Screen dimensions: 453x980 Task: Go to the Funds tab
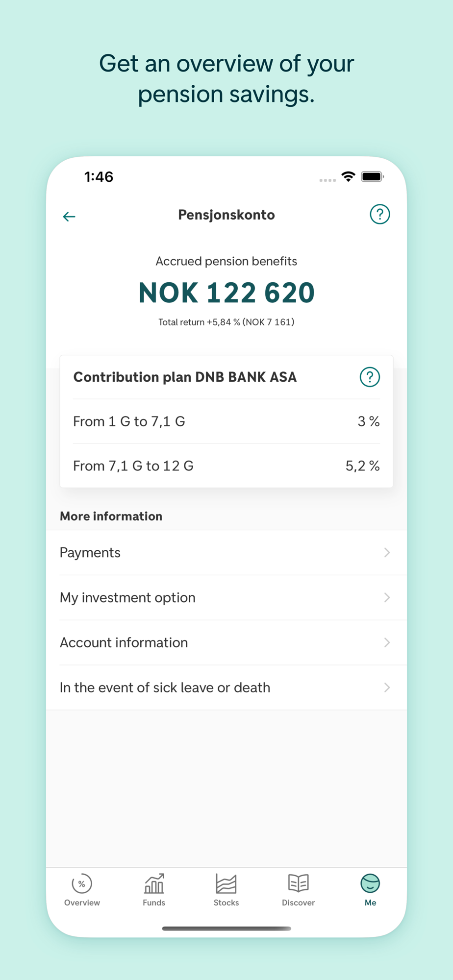pyautogui.click(x=154, y=884)
